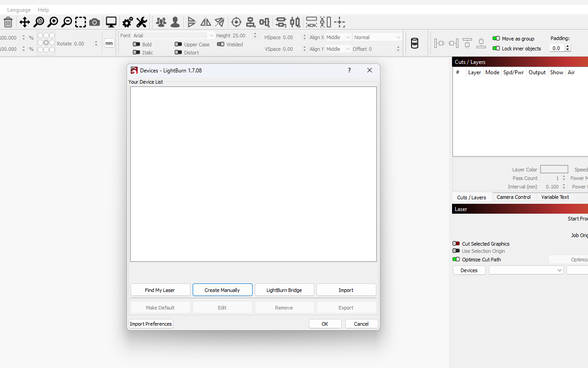Open the Align X Middle dropdown
Image resolution: width=588 pixels, height=368 pixels.
(338, 37)
